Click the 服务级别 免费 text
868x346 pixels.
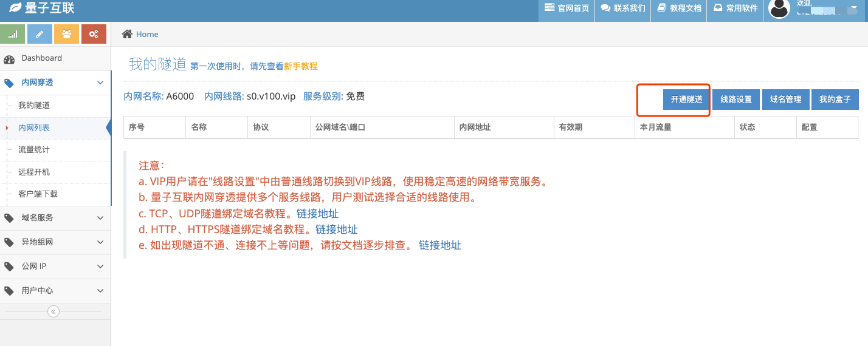[x=334, y=97]
